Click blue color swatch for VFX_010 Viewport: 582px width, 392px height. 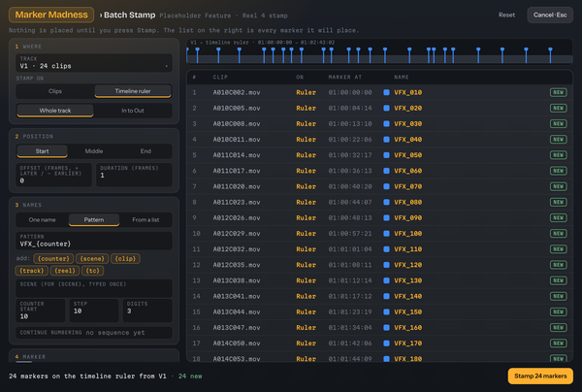386,92
